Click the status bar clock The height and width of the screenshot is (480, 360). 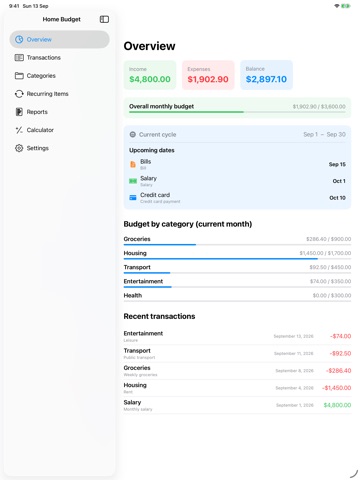14,6
